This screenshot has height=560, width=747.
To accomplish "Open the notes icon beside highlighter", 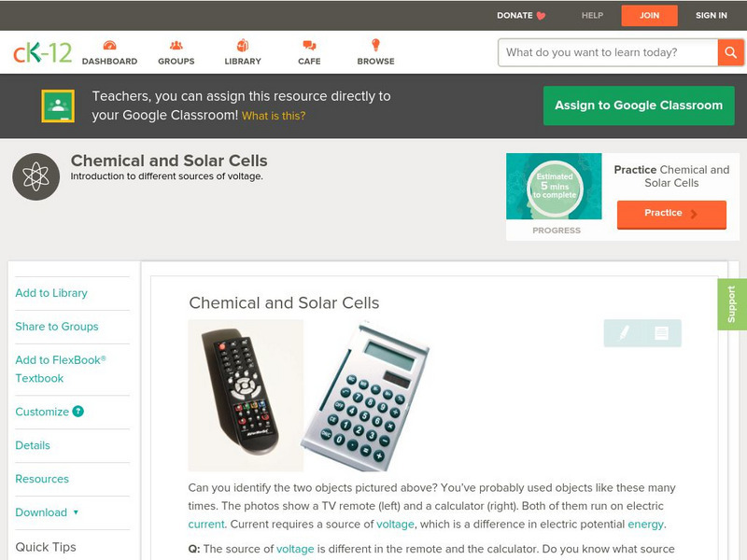I will tap(661, 332).
